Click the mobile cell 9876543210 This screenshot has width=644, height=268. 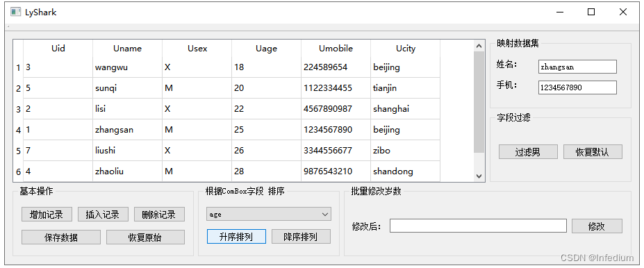(x=336, y=171)
